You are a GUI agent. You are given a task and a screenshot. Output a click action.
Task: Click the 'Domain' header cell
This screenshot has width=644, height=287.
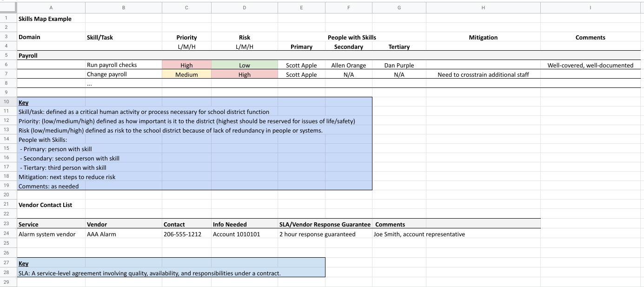pos(51,37)
